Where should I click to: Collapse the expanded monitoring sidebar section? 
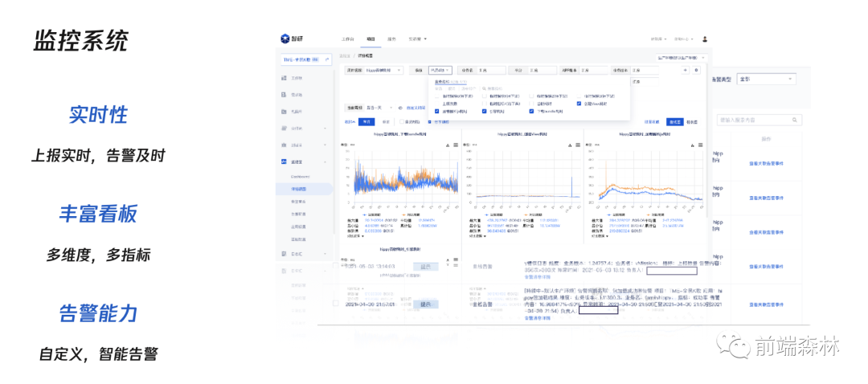tap(325, 161)
